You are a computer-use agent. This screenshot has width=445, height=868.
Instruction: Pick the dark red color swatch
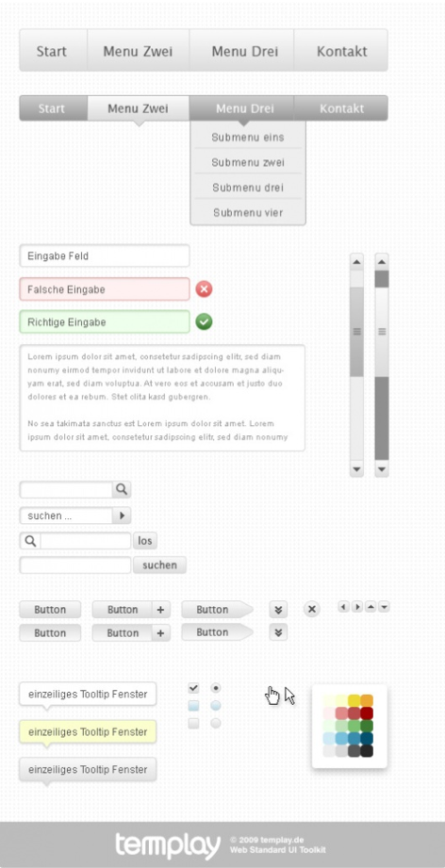pos(367,713)
